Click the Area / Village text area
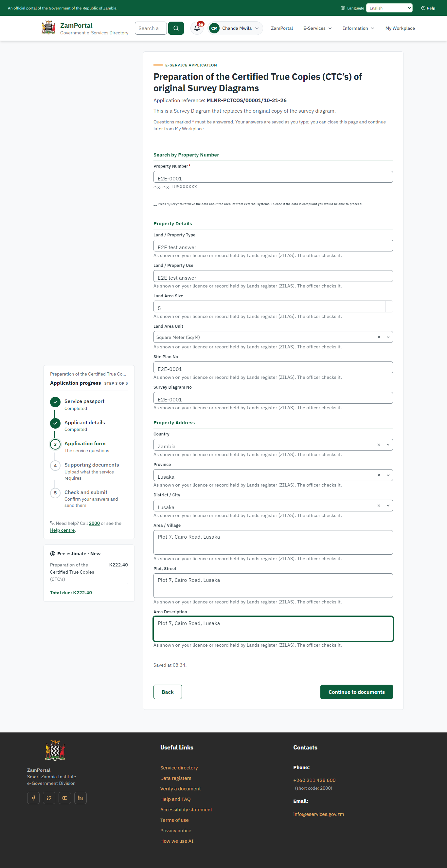The width and height of the screenshot is (447, 868). (x=273, y=543)
